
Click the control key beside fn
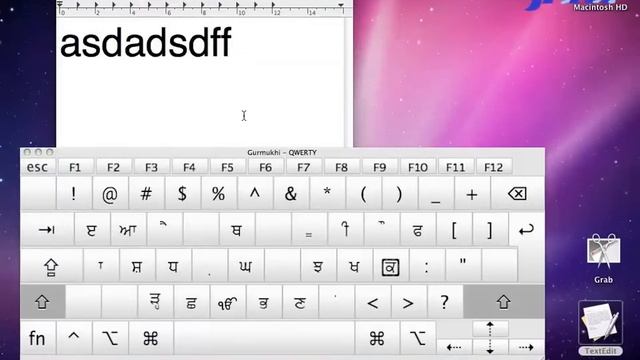click(x=74, y=338)
